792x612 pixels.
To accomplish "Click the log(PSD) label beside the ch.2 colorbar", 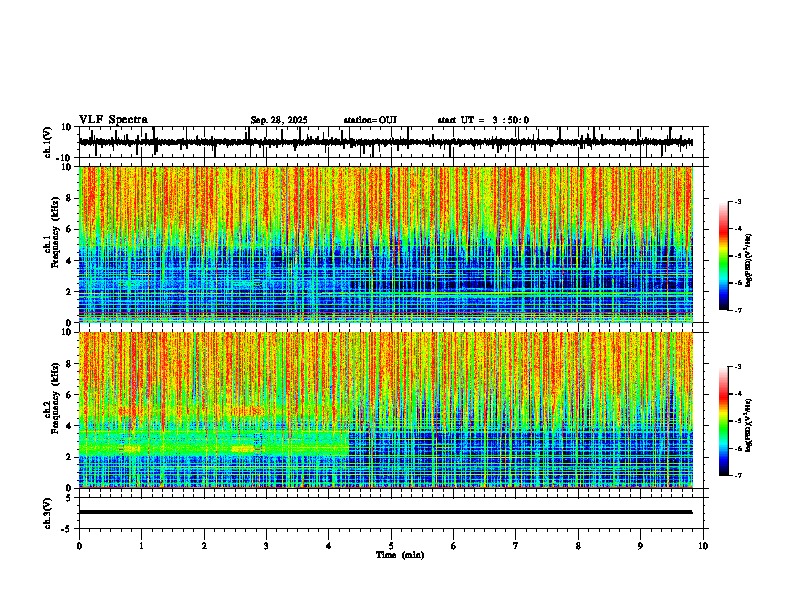I will tap(749, 425).
